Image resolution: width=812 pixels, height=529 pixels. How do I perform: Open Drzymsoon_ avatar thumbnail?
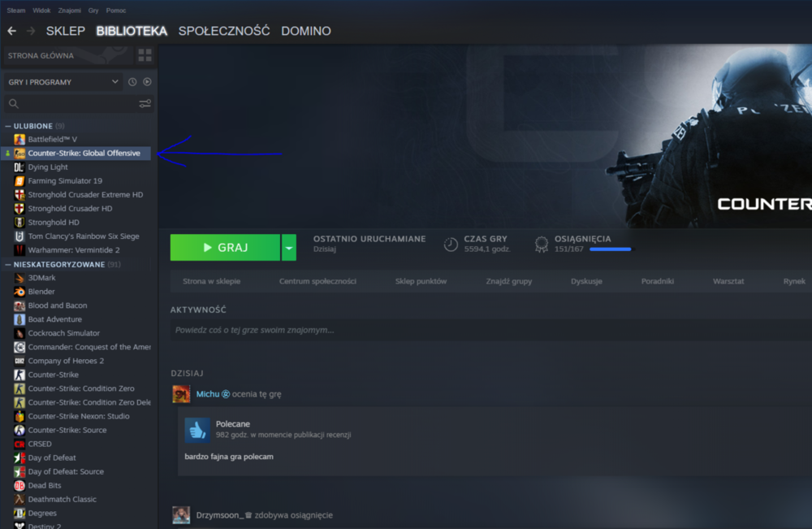click(181, 515)
